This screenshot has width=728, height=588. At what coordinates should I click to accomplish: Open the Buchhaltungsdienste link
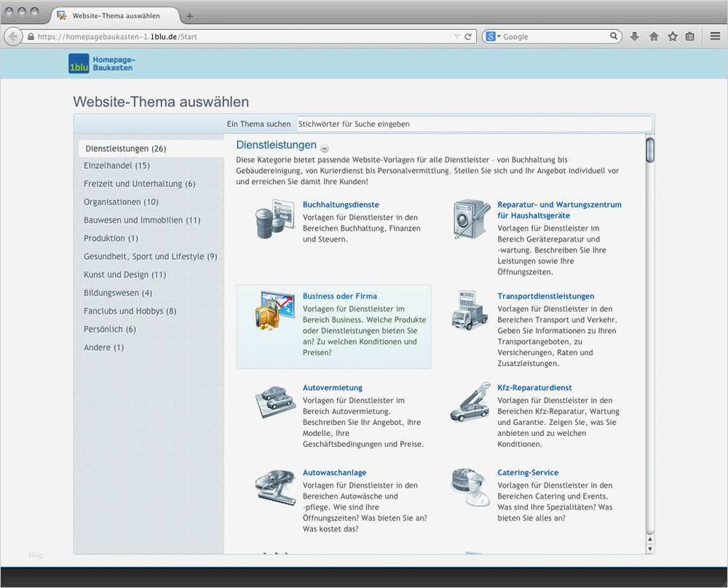coord(341,204)
